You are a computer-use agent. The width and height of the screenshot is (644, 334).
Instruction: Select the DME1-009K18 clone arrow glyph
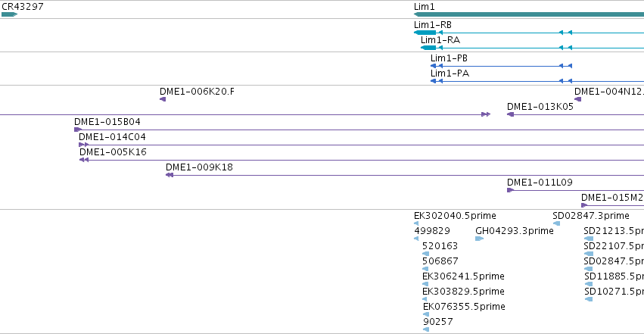(x=170, y=175)
